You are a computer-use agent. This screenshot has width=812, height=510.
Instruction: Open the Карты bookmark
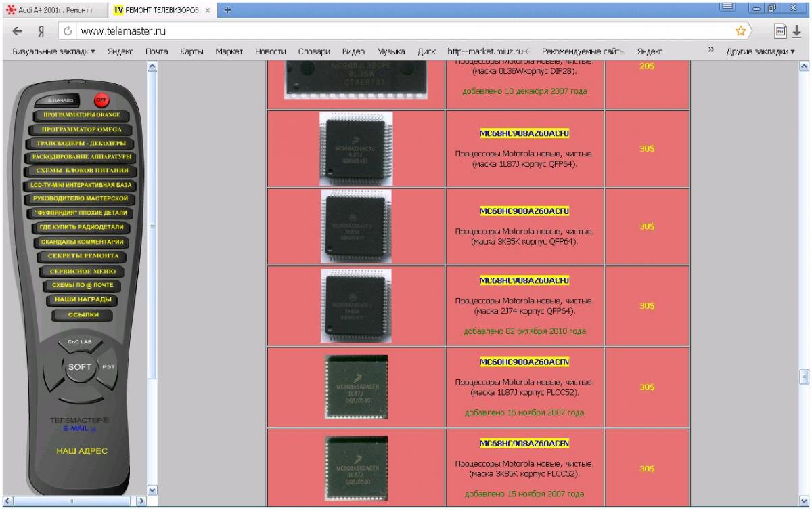192,51
